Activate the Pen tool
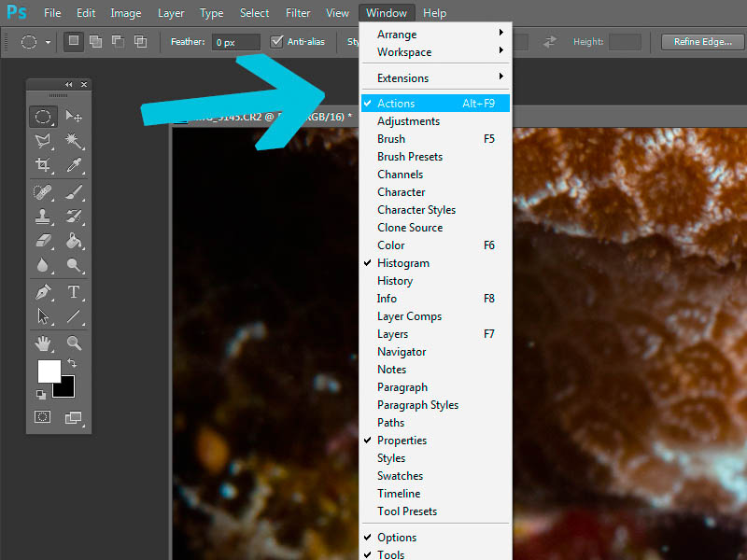 (43, 292)
